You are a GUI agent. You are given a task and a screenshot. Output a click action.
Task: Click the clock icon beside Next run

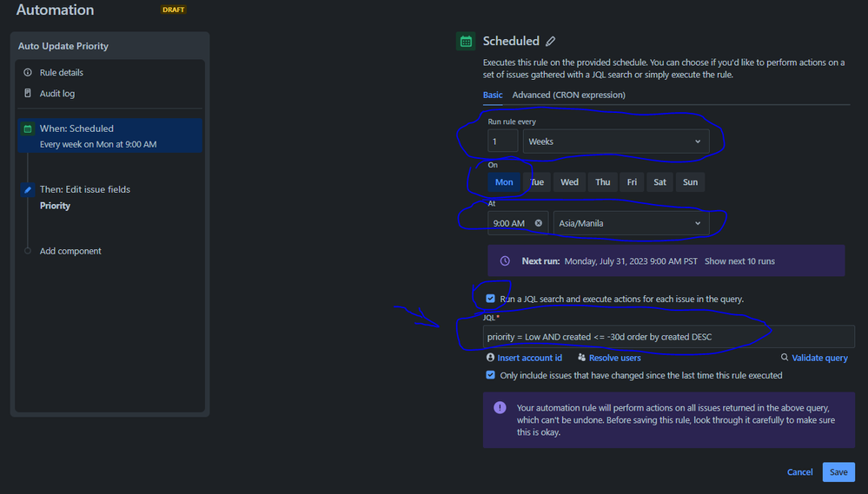coord(505,260)
